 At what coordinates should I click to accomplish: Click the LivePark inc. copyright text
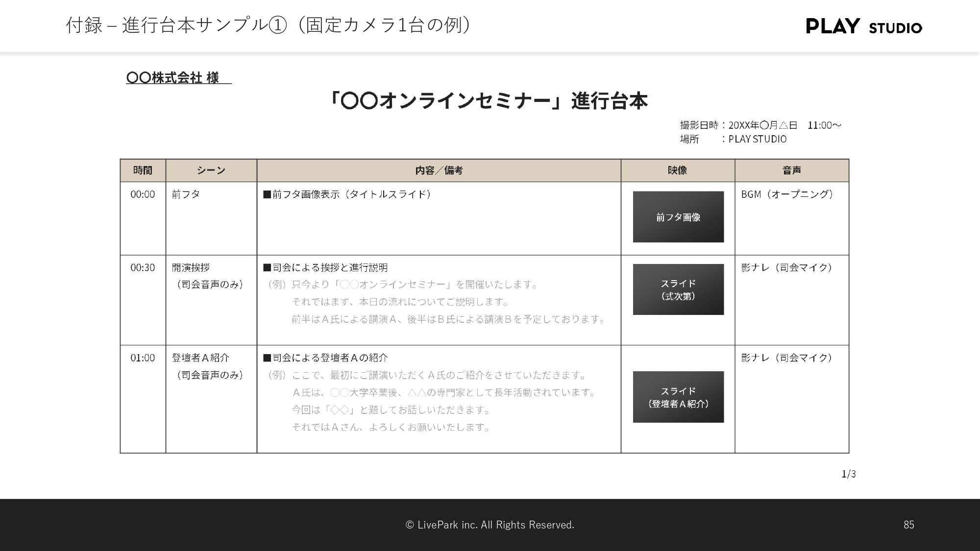[490, 525]
